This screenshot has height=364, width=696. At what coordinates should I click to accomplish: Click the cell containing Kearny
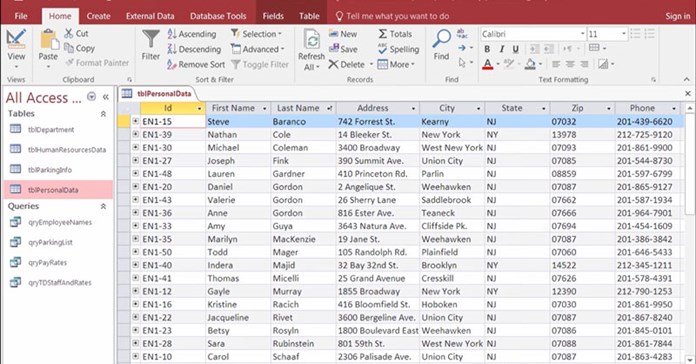coord(452,122)
